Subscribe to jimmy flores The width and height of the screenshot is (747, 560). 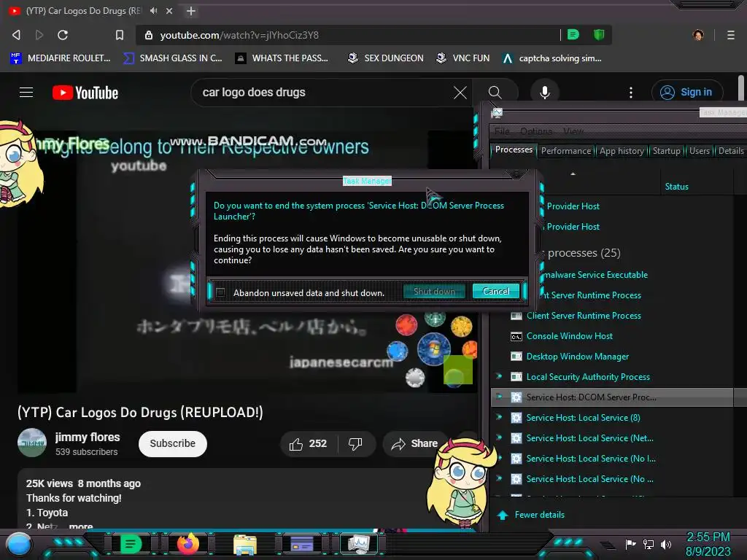[172, 444]
